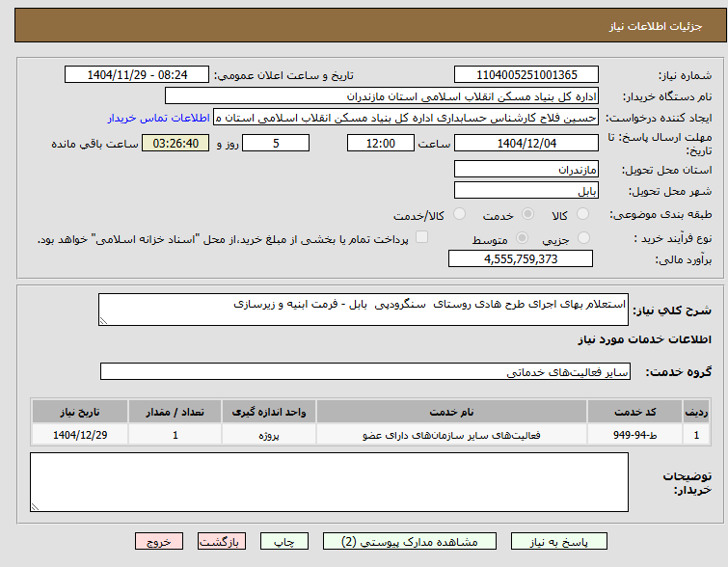This screenshot has width=728, height=567.
Task: Click the announcement date field 1404/11/29 - 08:24
Action: pyautogui.click(x=137, y=75)
